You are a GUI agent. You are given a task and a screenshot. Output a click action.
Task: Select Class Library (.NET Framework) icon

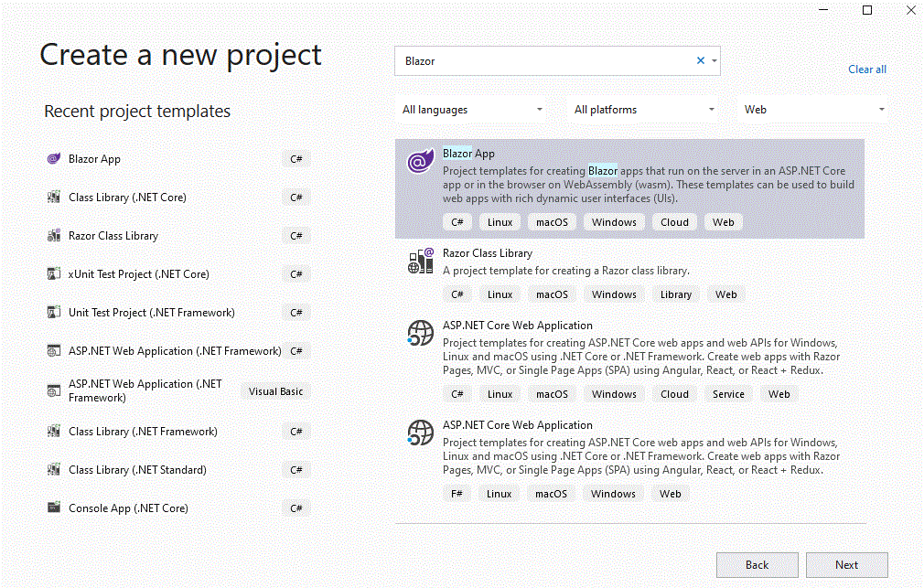pos(54,432)
